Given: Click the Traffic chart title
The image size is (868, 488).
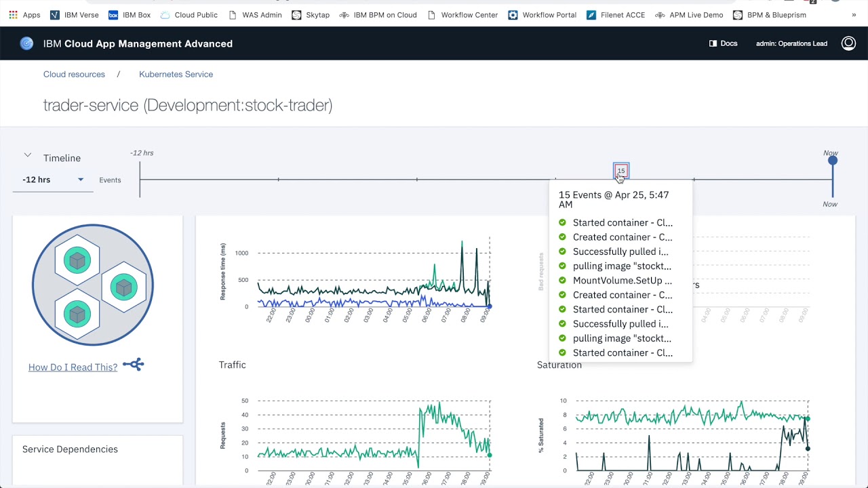Looking at the screenshot, I should click(x=232, y=365).
